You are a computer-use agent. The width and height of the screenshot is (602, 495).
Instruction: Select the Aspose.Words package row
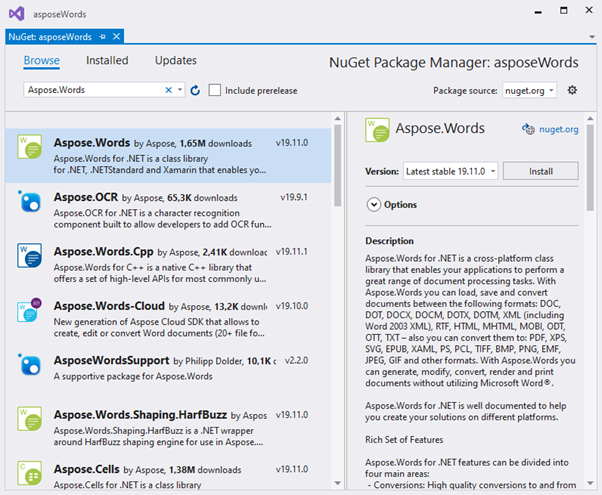168,156
